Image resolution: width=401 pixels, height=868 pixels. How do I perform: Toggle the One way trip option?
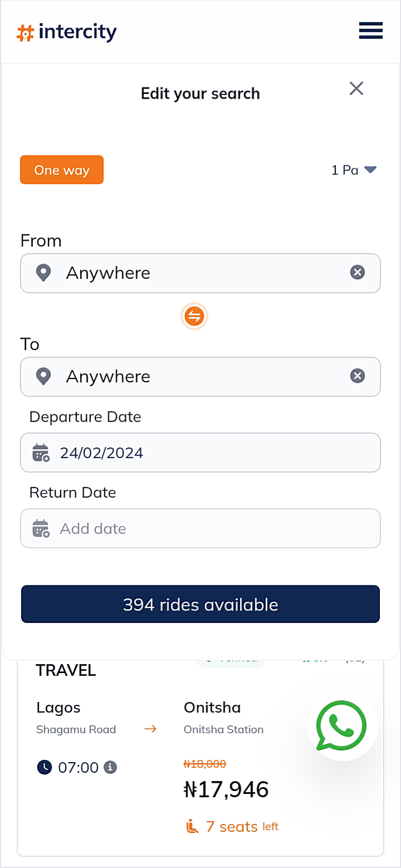(x=62, y=170)
